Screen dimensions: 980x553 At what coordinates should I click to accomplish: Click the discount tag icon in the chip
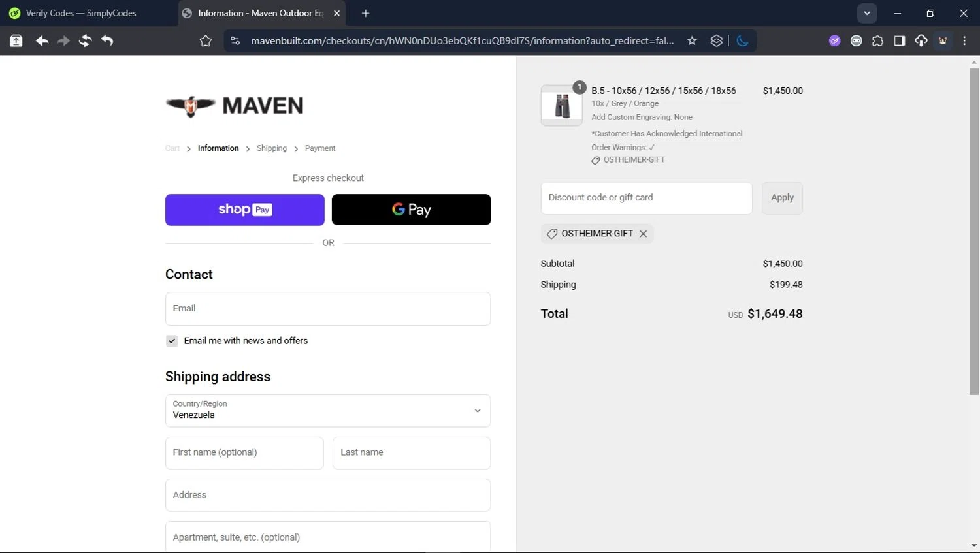tap(552, 234)
